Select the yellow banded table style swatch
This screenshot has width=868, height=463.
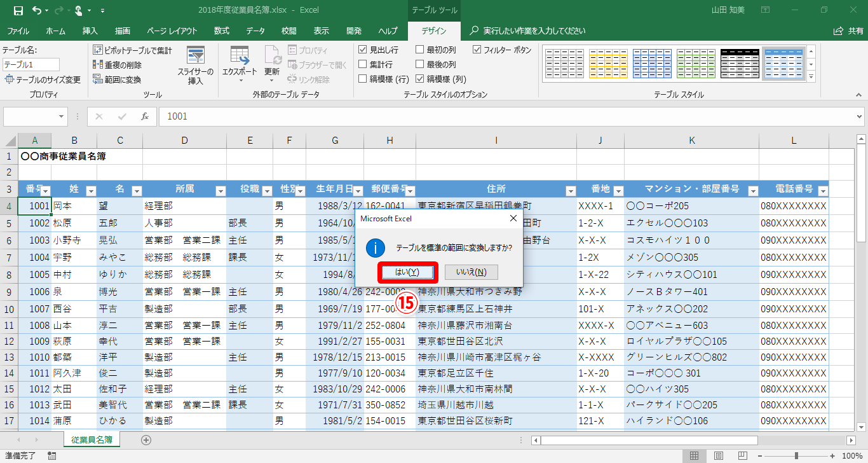point(608,64)
